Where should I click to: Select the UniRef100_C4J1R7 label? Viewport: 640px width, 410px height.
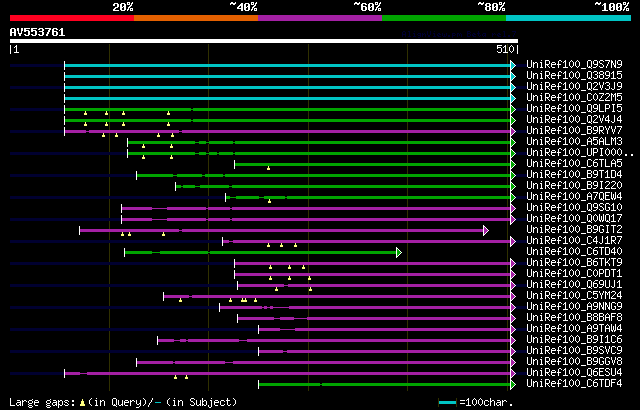click(574, 241)
